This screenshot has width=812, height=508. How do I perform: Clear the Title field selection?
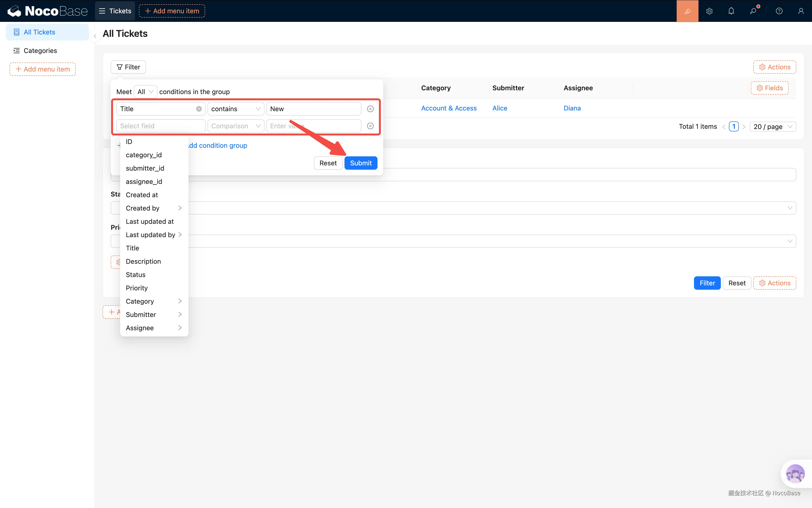199,109
